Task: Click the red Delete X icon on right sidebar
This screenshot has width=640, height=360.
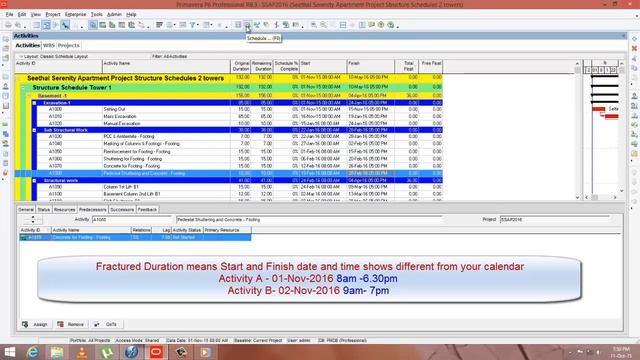Action: (634, 48)
